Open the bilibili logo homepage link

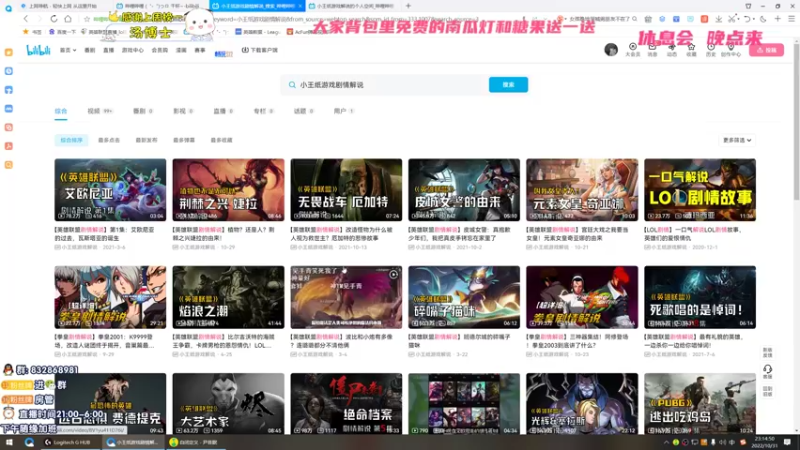[38, 50]
